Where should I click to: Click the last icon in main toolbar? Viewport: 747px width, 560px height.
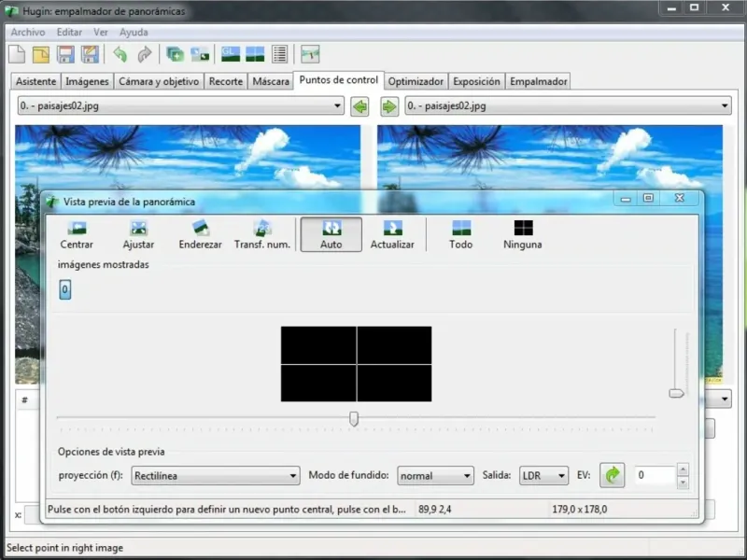coord(310,54)
